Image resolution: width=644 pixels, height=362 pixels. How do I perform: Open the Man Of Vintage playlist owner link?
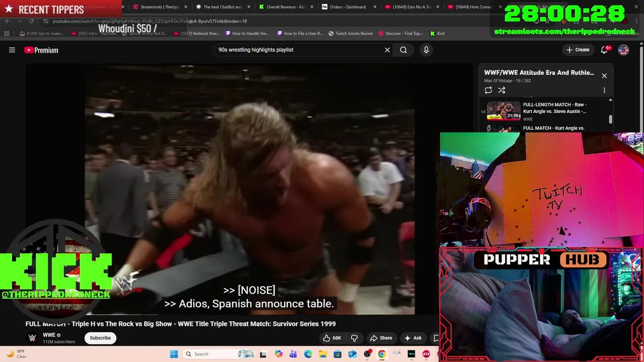tap(498, 80)
